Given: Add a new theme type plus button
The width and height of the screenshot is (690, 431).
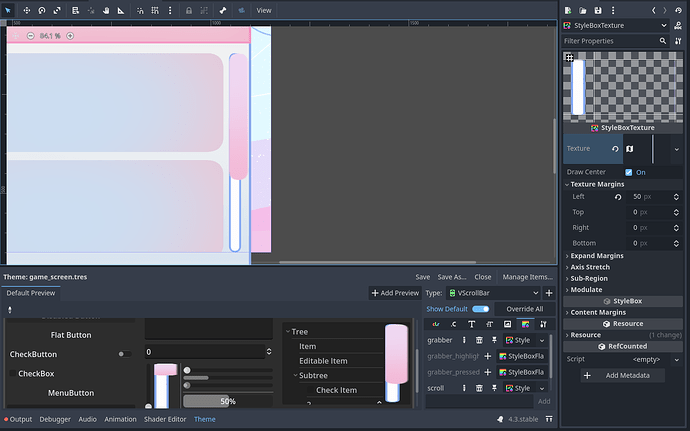Looking at the screenshot, I should (x=549, y=293).
